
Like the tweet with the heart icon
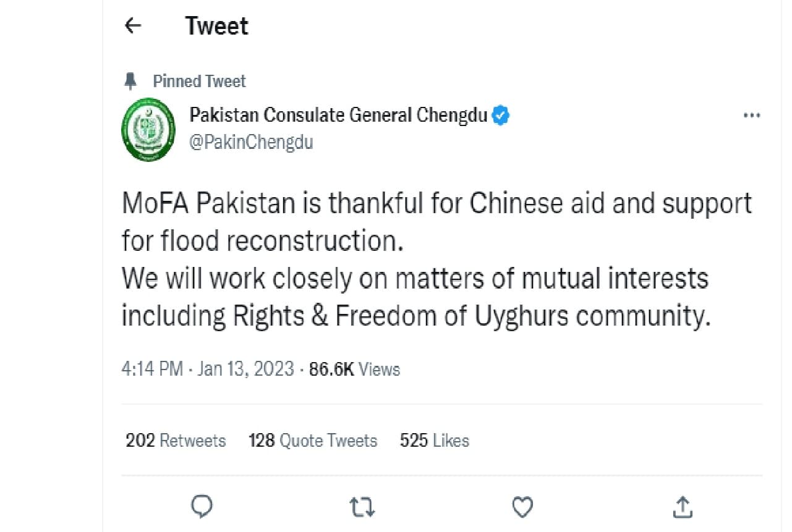point(523,507)
